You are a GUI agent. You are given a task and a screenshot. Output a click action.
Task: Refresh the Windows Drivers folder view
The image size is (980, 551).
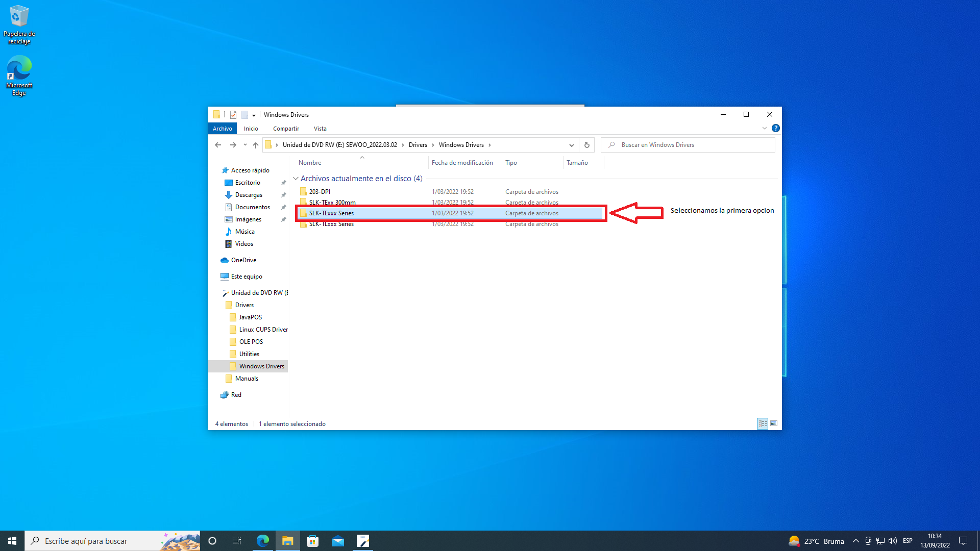[587, 145]
